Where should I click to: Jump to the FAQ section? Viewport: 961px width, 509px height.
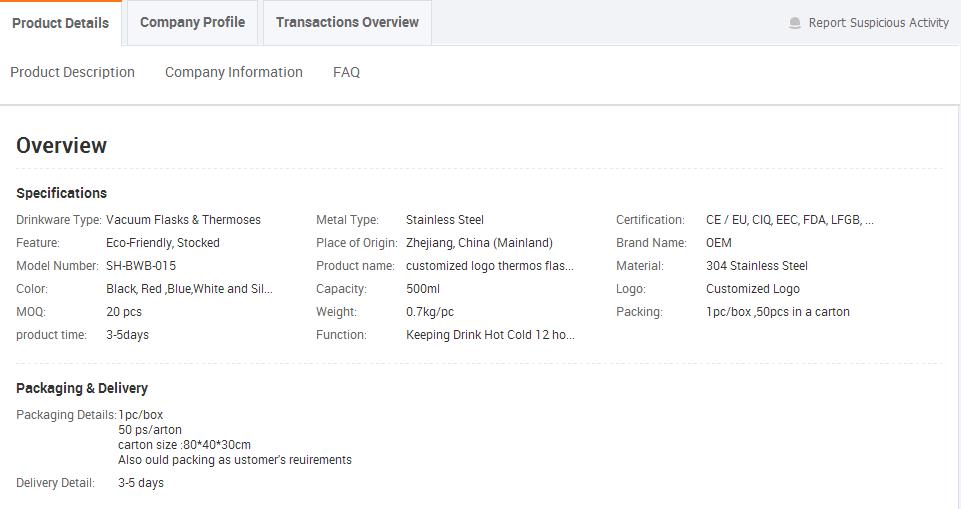pyautogui.click(x=346, y=72)
